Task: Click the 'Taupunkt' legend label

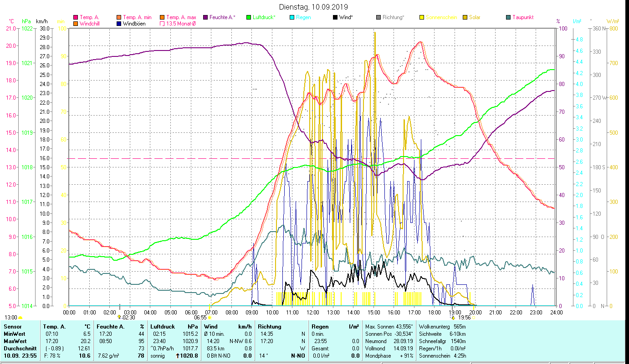Action: pyautogui.click(x=523, y=18)
